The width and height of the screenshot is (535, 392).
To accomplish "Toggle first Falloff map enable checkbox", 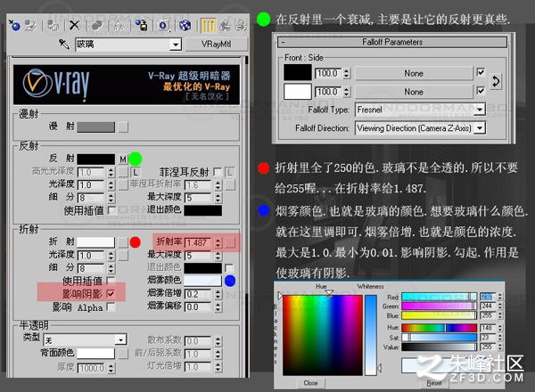I will pyautogui.click(x=481, y=72).
